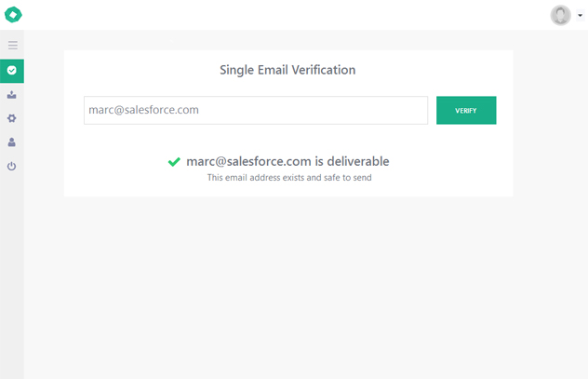Image resolution: width=588 pixels, height=379 pixels.
Task: Focus the email address input field
Action: (x=255, y=110)
